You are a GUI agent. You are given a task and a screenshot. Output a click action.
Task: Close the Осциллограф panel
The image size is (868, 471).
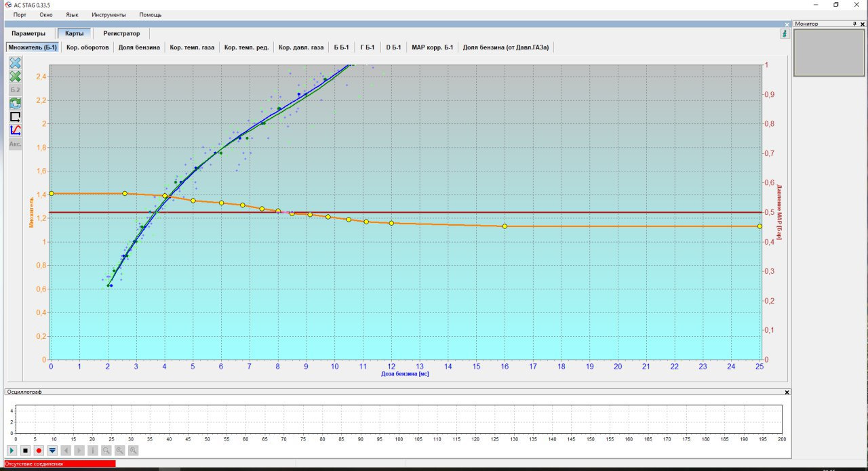tap(787, 392)
